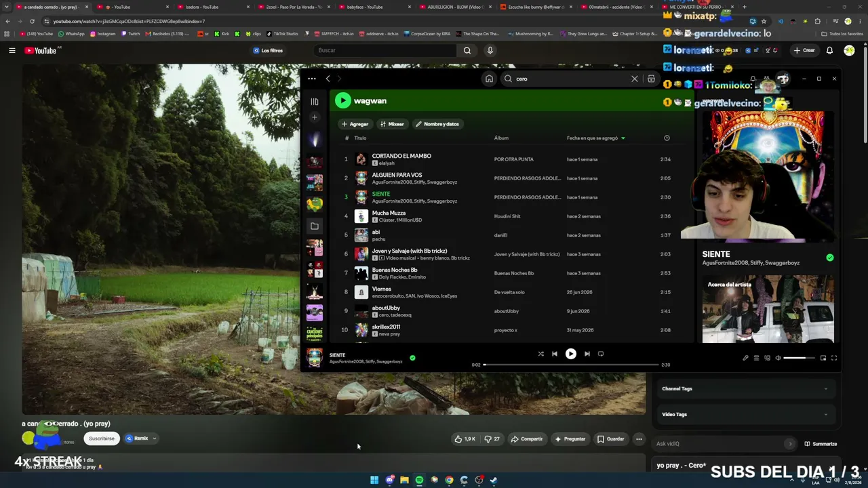868x488 pixels.
Task: Click Nombre y datos button
Action: [x=437, y=124]
